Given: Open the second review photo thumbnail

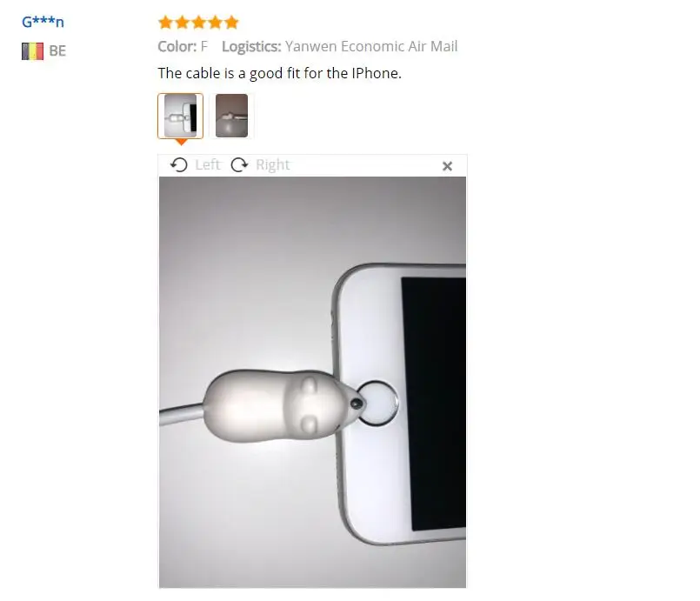Looking at the screenshot, I should [x=231, y=116].
